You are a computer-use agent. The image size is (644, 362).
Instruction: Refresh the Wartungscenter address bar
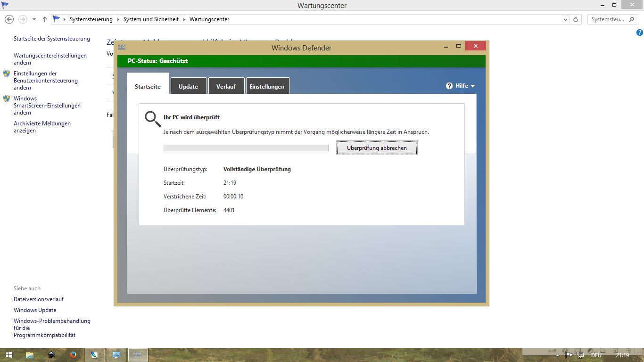576,20
